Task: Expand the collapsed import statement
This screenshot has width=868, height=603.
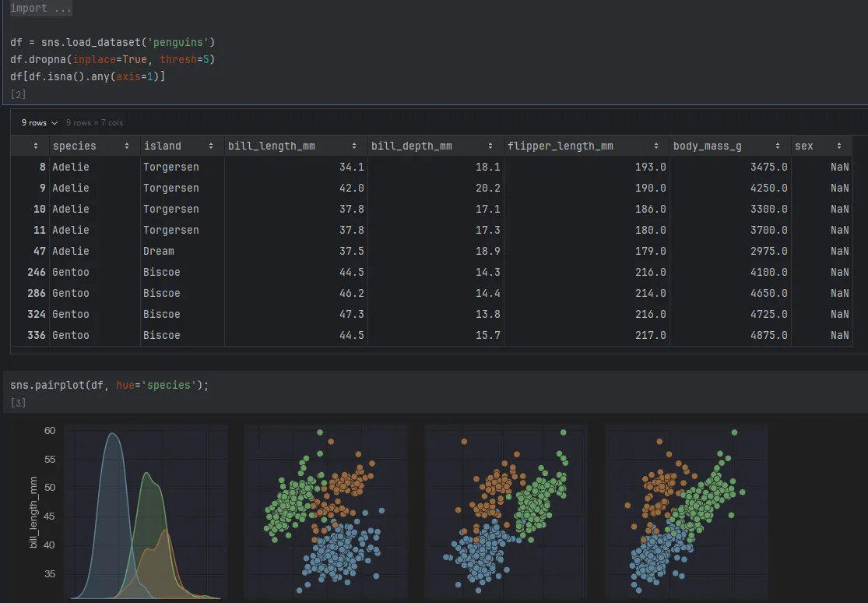Action: pos(40,8)
